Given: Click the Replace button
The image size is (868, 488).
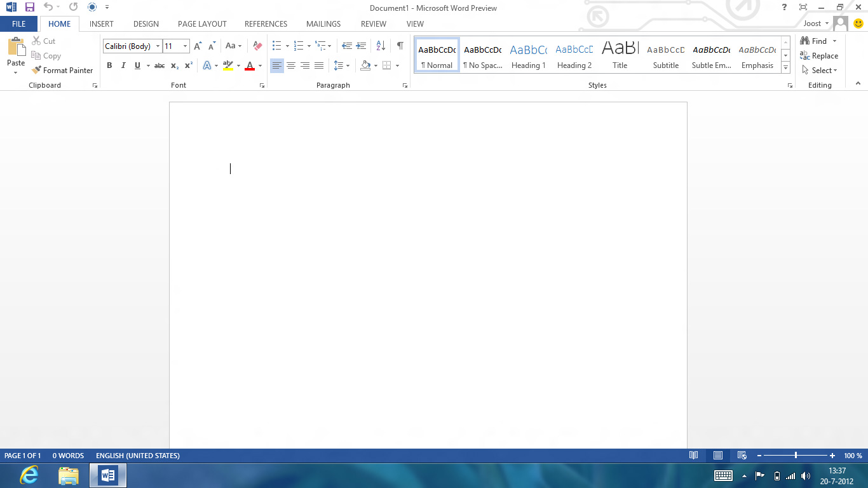Looking at the screenshot, I should (820, 56).
